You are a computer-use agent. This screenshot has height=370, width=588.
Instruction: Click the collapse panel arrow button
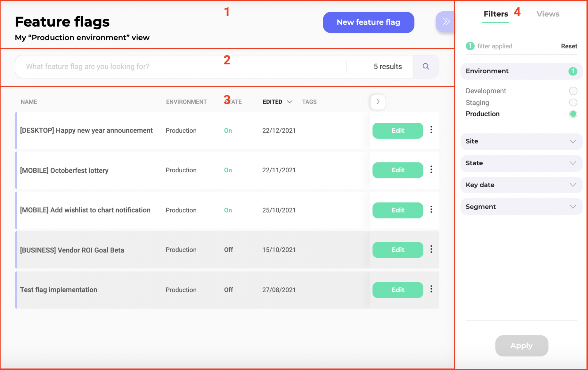446,22
